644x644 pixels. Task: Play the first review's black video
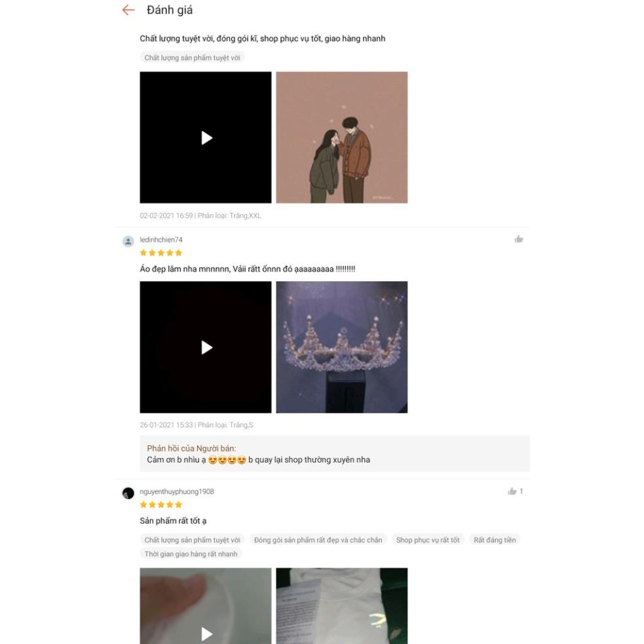pos(206,138)
